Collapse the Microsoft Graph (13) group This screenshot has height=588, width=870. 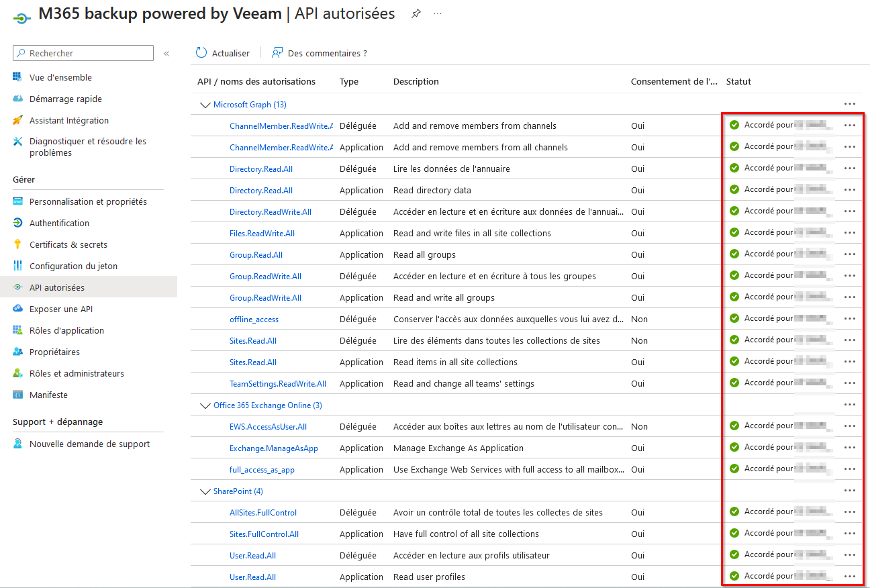(x=205, y=105)
